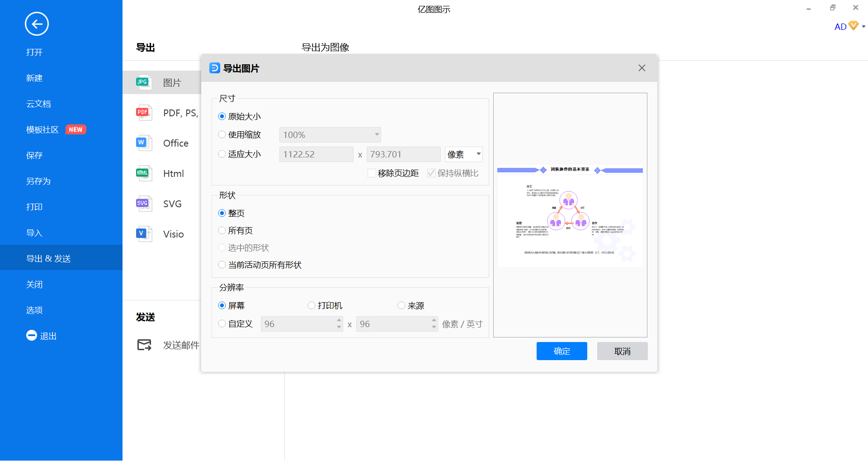Viewport: 868px width, 461px height.
Task: Click the Office export type label
Action: (176, 143)
